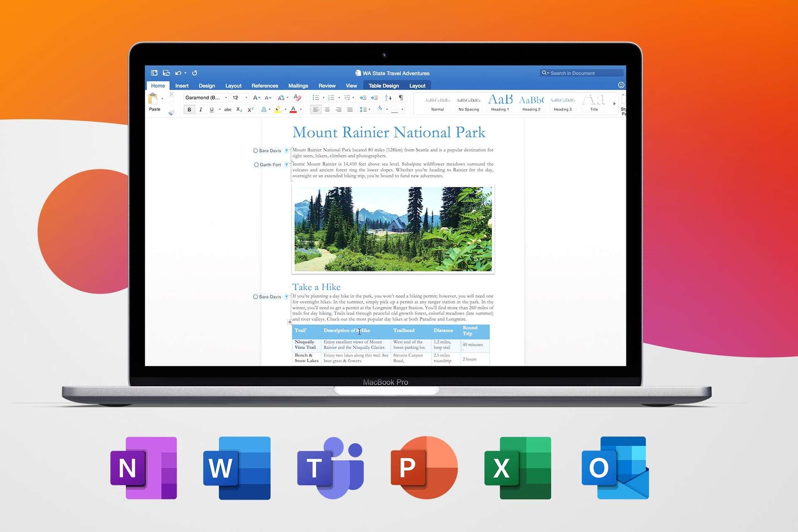Click the bulleted list icon

pyautogui.click(x=316, y=98)
